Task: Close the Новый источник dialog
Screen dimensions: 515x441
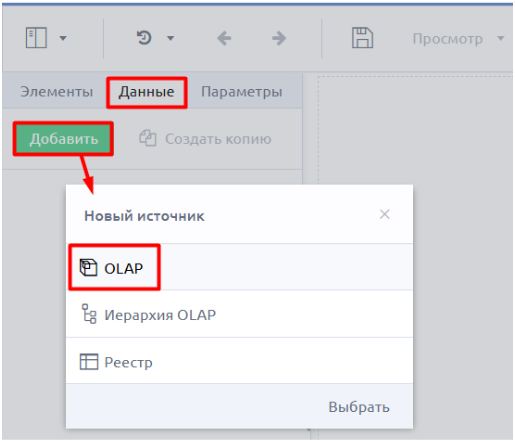Action: click(x=385, y=214)
